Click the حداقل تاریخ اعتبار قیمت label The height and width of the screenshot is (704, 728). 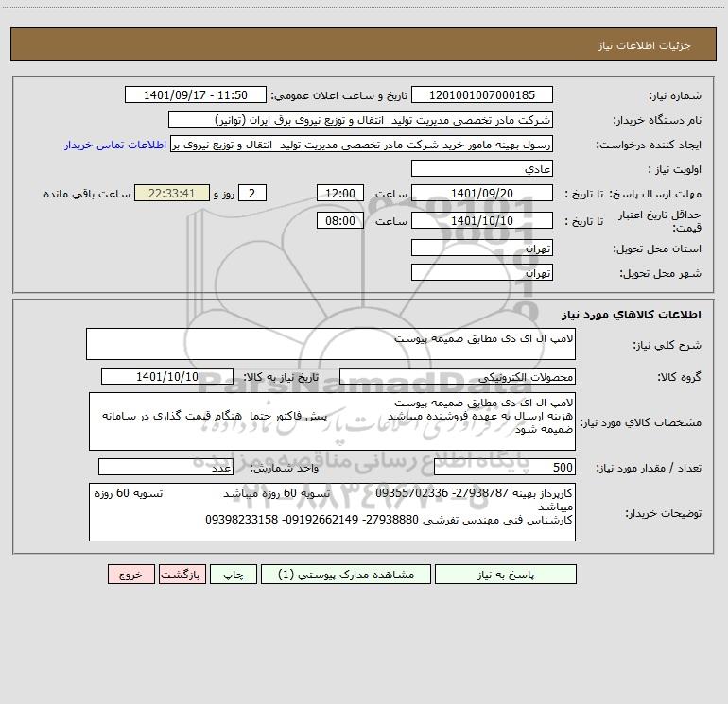pyautogui.click(x=660, y=221)
